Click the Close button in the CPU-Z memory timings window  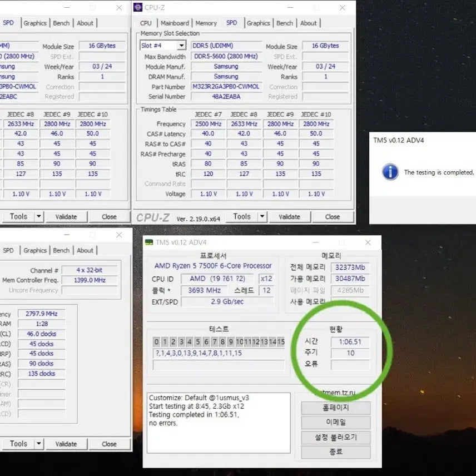click(x=109, y=444)
